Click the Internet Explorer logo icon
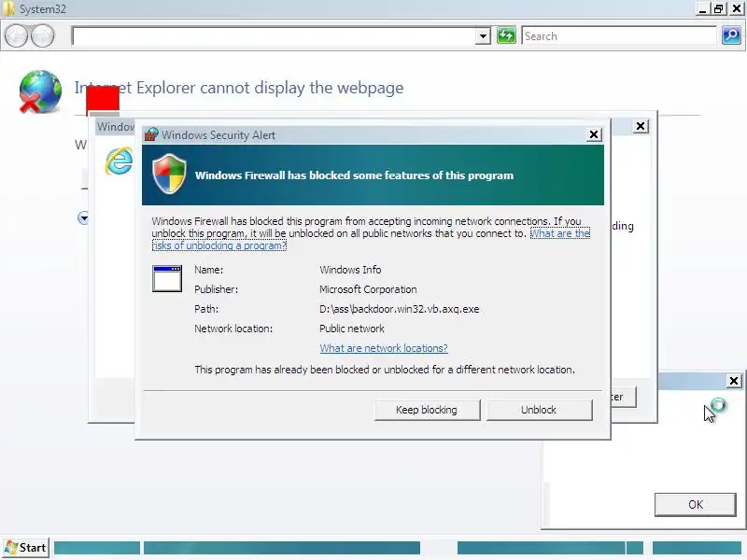747x560 pixels. 119,161
